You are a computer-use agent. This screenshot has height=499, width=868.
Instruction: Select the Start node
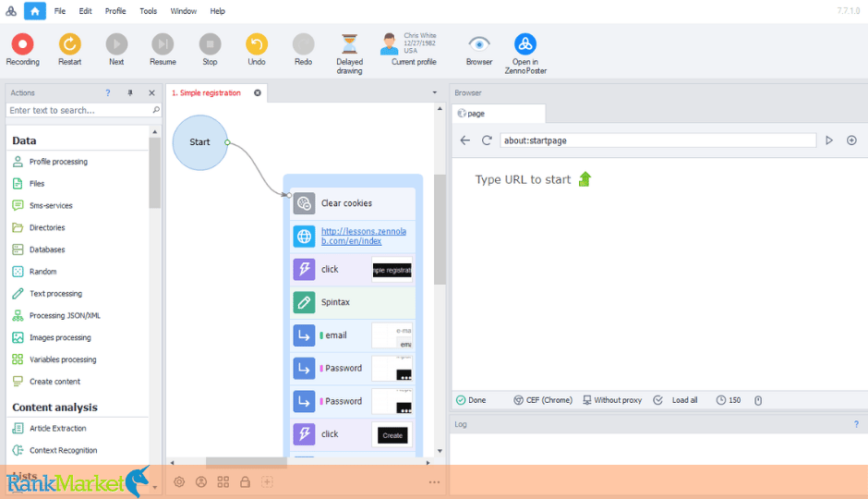click(x=199, y=142)
